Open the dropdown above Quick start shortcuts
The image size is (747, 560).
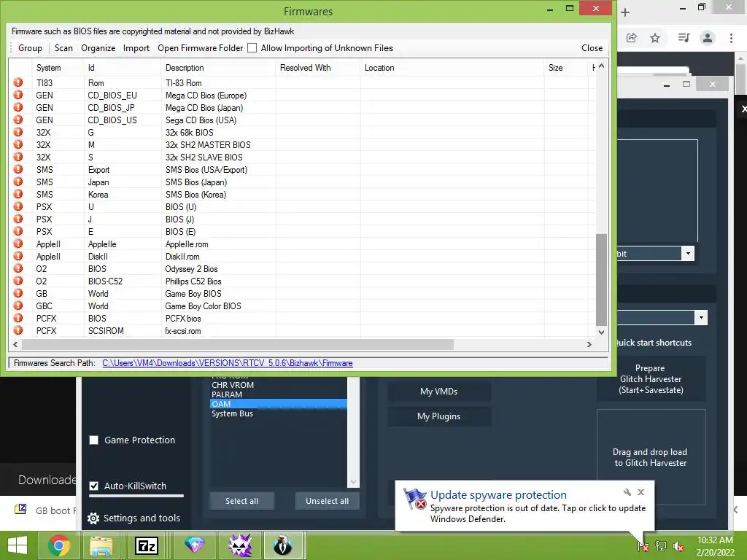[x=701, y=318]
